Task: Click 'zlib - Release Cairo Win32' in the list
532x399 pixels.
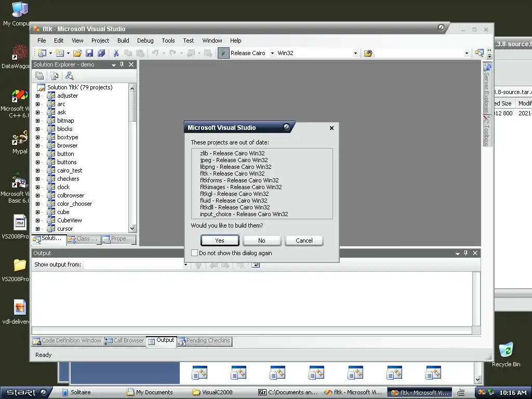Action: [x=232, y=153]
